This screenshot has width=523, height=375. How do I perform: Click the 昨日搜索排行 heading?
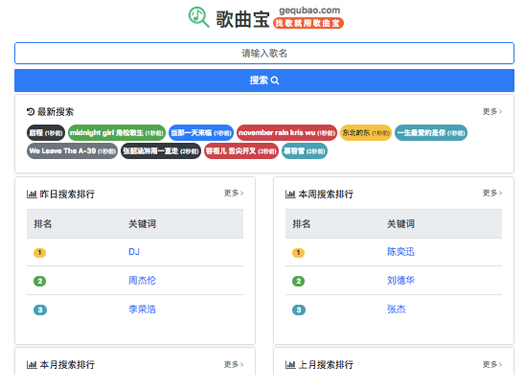coord(67,194)
